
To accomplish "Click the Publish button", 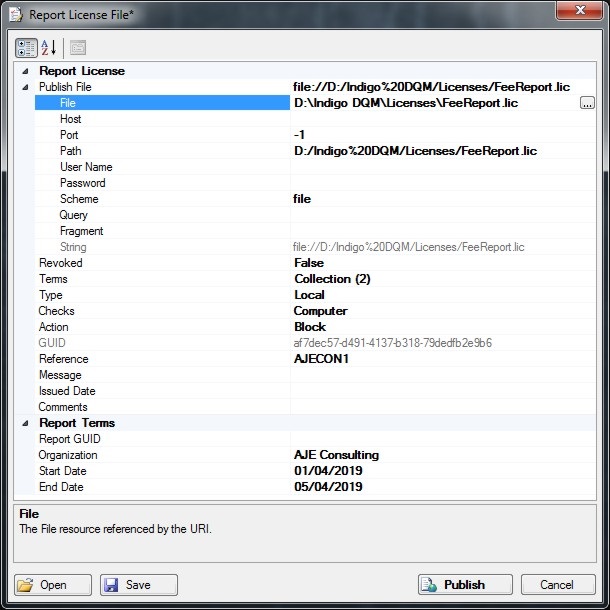I will click(x=465, y=585).
